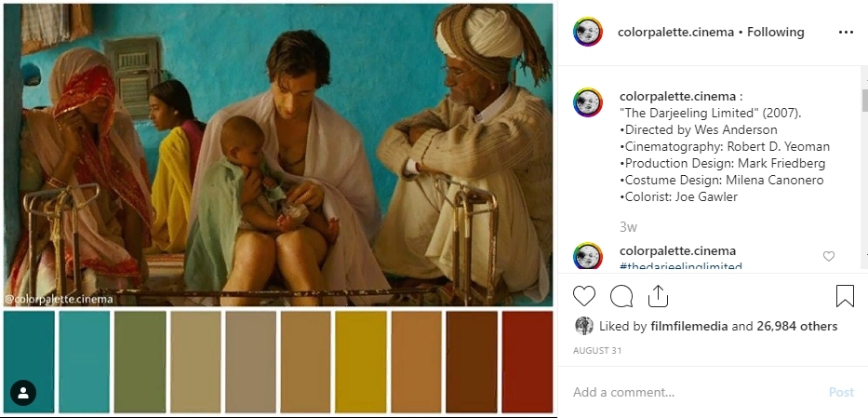Screen dimensions: 868x418
Task: View the 26,984 others likes list
Action: 797,326
